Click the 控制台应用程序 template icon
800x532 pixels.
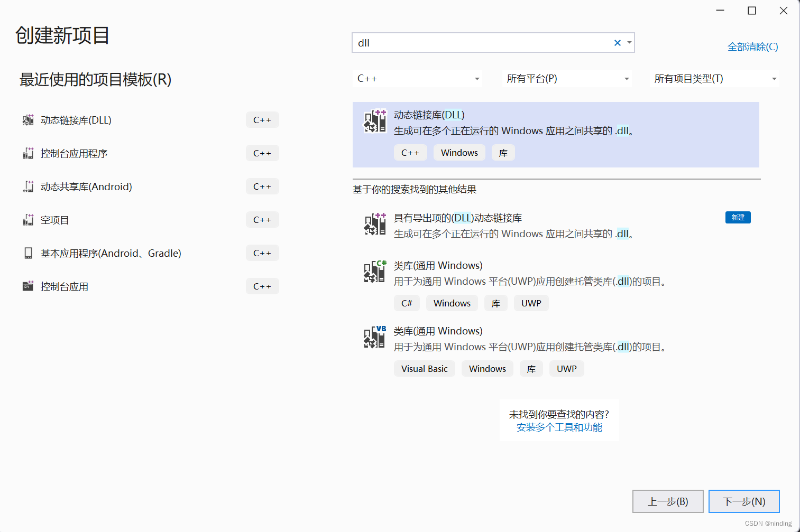[x=27, y=153]
